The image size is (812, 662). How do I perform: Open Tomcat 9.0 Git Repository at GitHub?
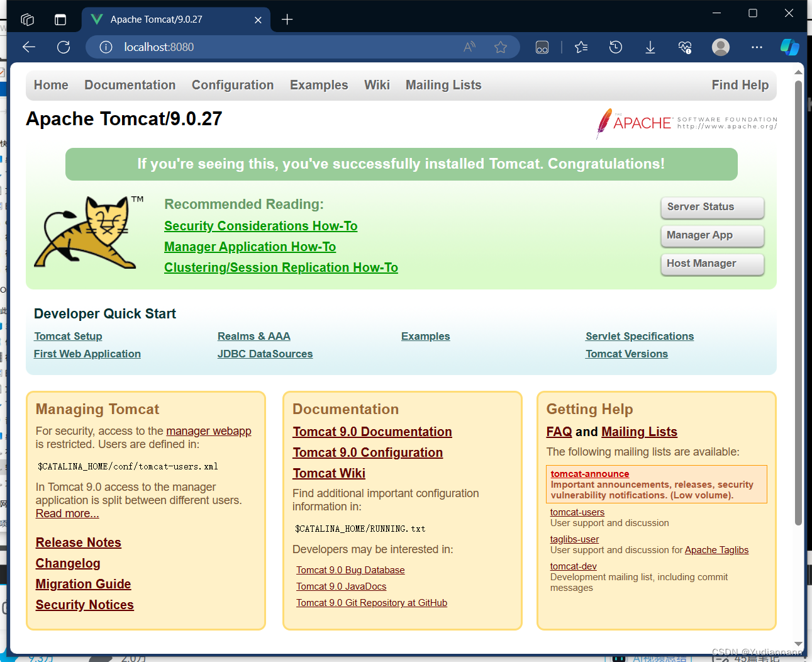pyautogui.click(x=372, y=603)
